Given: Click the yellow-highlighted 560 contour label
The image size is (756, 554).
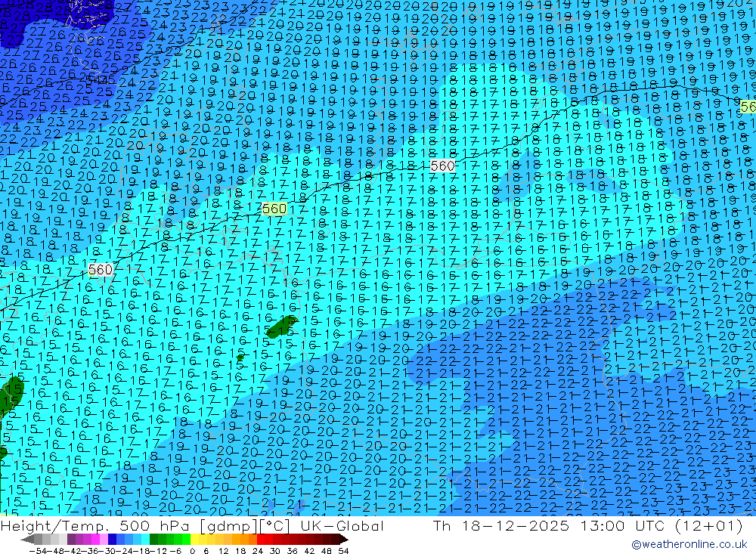Looking at the screenshot, I should [274, 209].
